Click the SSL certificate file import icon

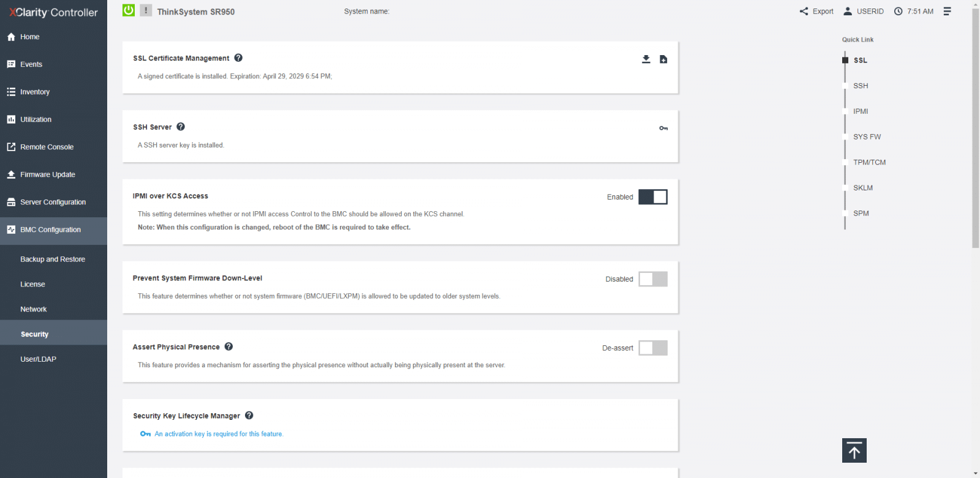pos(663,59)
